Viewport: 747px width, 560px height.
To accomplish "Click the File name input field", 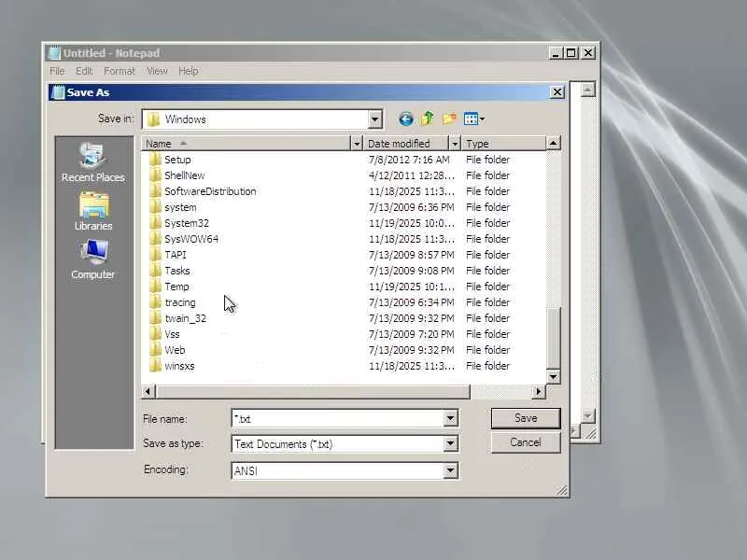I will click(337, 418).
